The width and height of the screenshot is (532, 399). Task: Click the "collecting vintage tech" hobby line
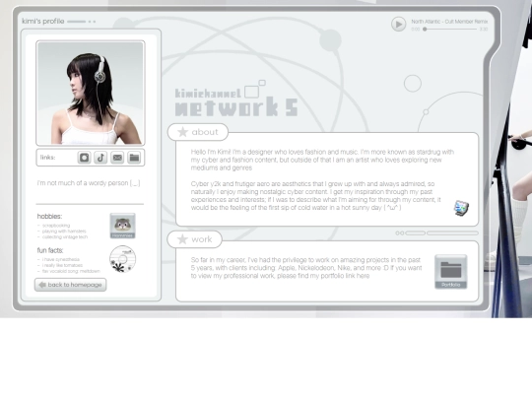[64, 236]
